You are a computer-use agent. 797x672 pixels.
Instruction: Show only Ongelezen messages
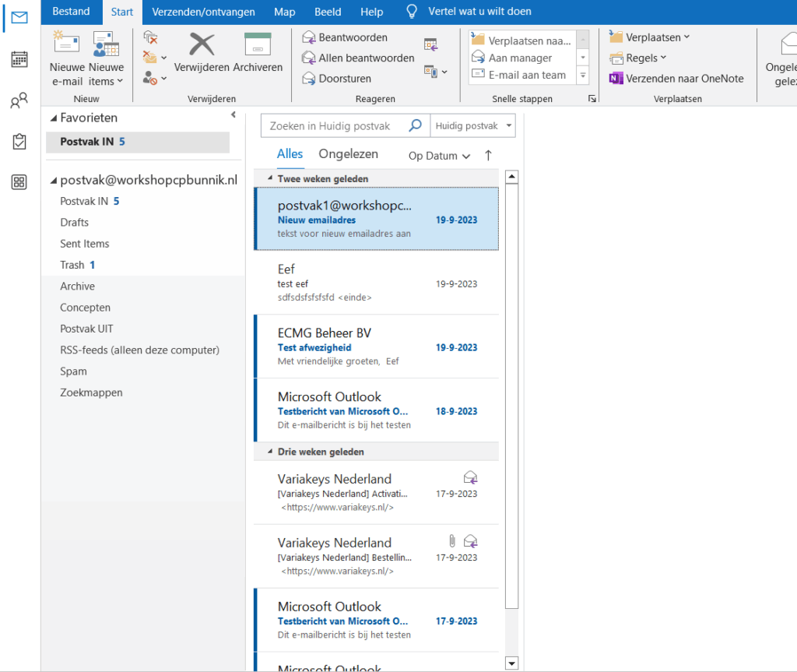[348, 154]
